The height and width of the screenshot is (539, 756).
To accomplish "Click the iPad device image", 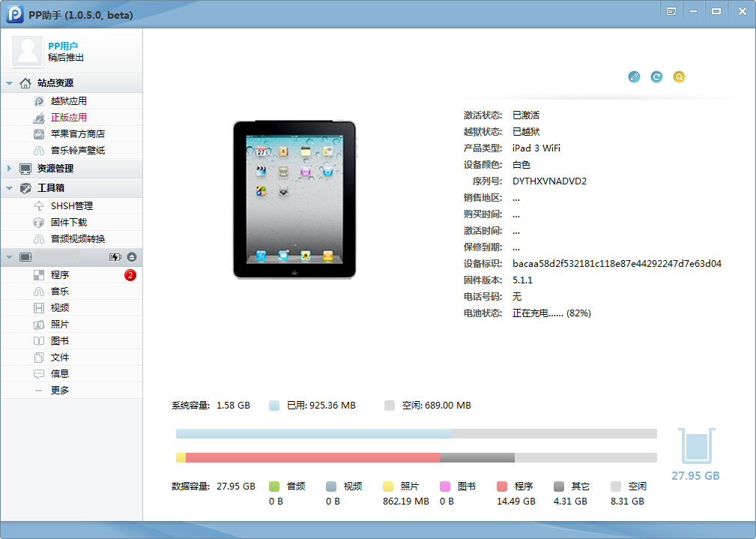I will coord(294,199).
